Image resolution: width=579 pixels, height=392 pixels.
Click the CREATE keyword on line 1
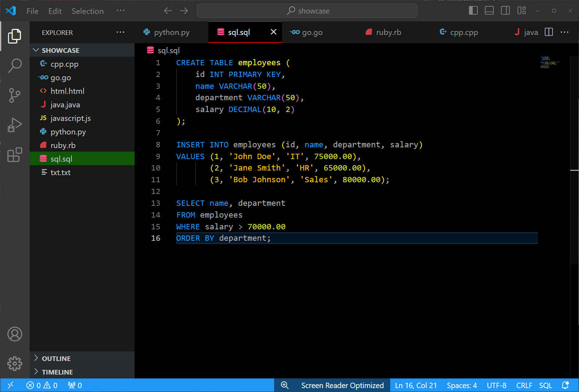click(190, 62)
